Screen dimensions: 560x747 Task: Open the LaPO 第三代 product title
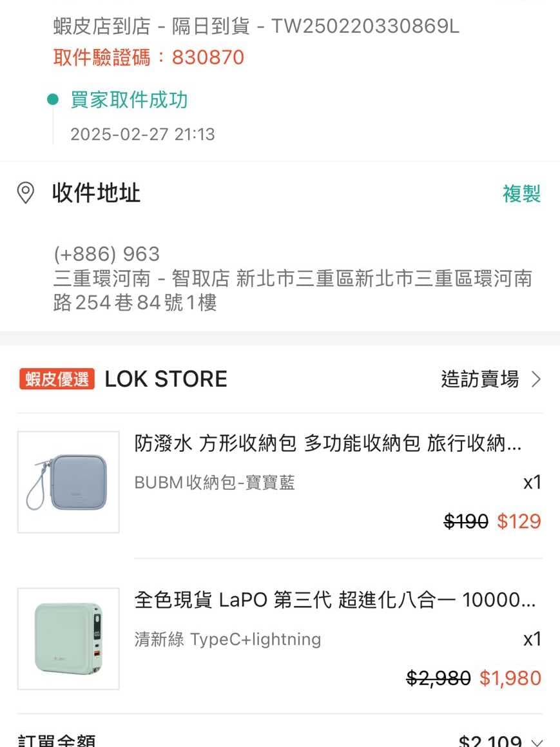(x=334, y=600)
